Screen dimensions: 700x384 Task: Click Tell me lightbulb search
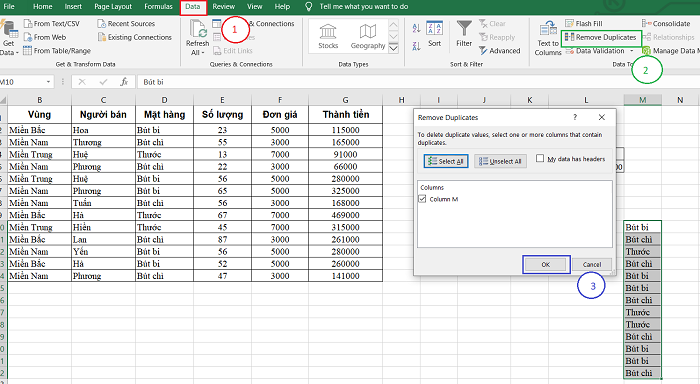[x=308, y=7]
